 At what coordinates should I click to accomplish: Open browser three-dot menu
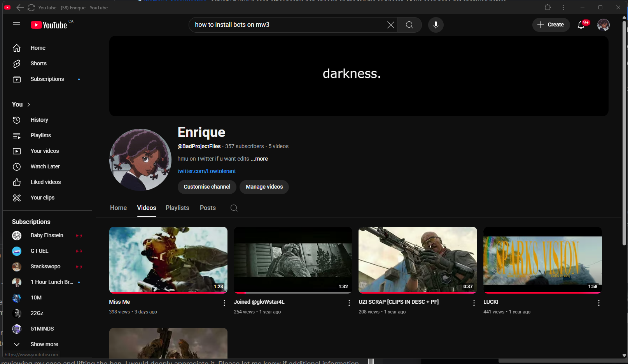point(563,7)
